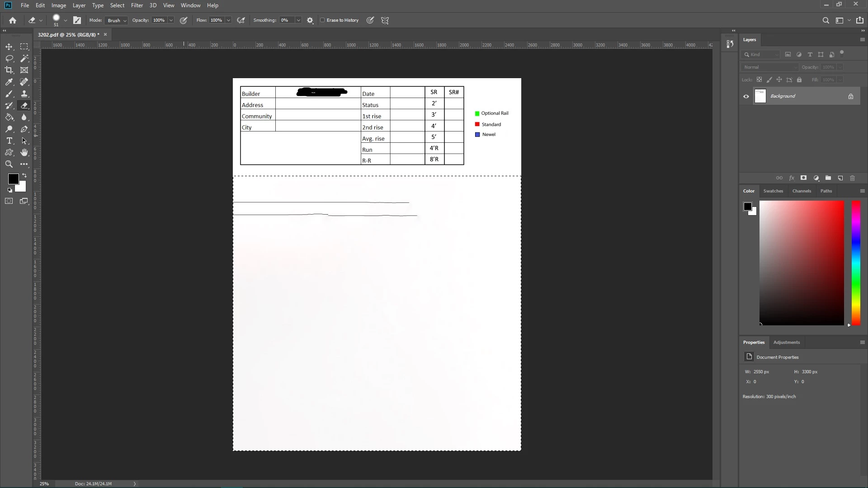
Task: Select the Crop tool
Action: tap(9, 70)
